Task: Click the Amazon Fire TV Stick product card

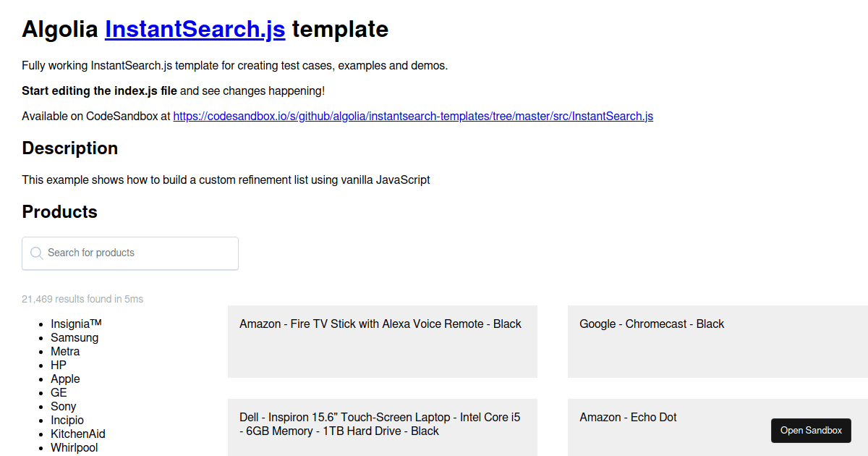Action: click(382, 341)
